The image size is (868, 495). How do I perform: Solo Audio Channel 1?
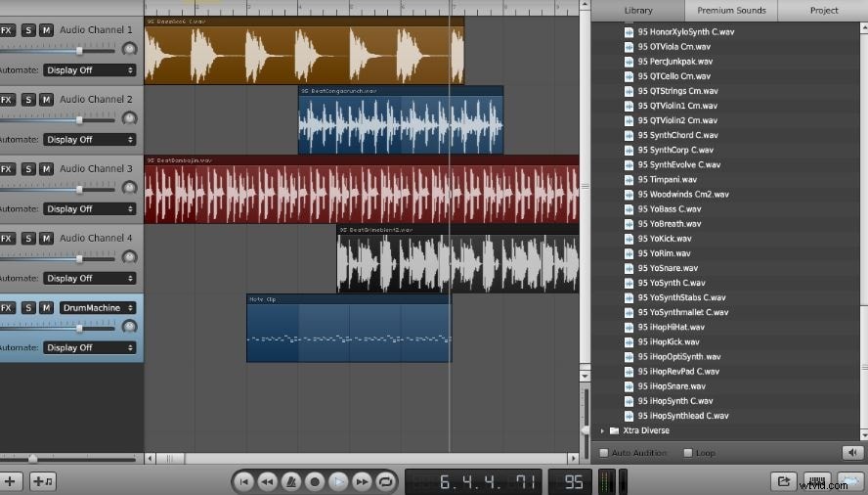[28, 30]
